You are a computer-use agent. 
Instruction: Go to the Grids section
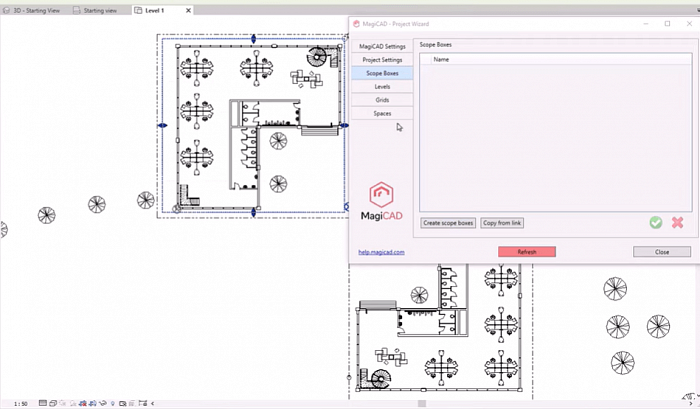pyautogui.click(x=382, y=100)
